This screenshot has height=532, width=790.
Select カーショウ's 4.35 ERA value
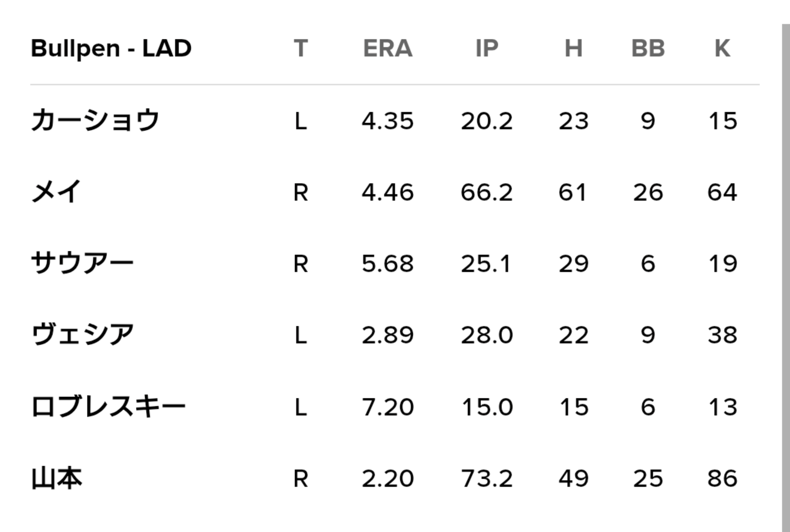[388, 120]
